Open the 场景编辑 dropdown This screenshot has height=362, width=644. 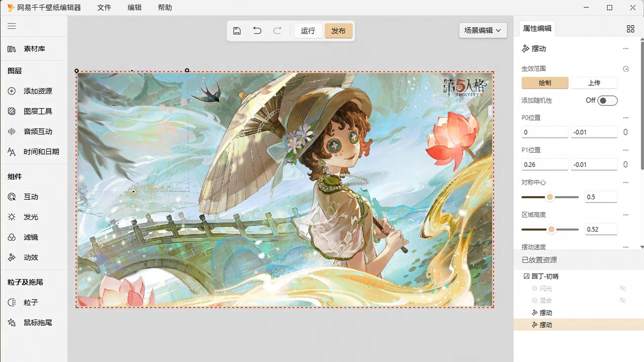[x=483, y=30]
